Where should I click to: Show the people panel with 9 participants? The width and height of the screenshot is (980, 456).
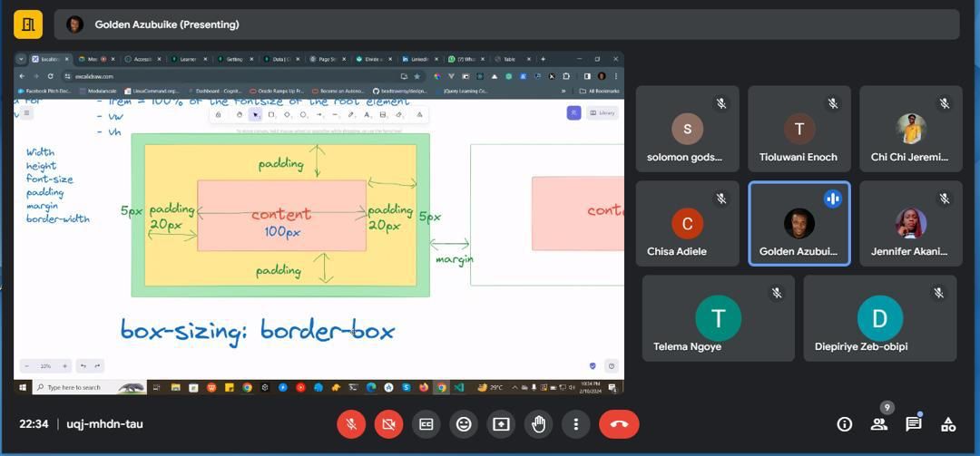tap(878, 424)
